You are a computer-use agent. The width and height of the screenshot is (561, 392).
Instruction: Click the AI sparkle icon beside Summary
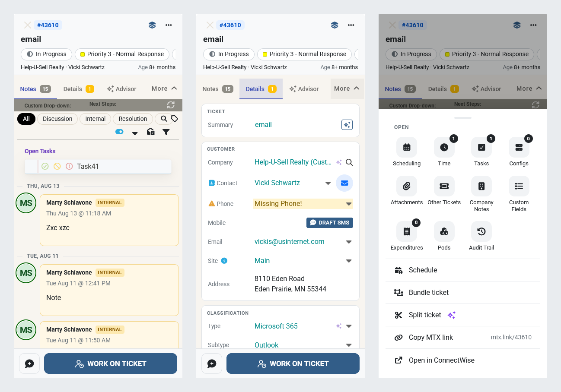click(x=347, y=125)
